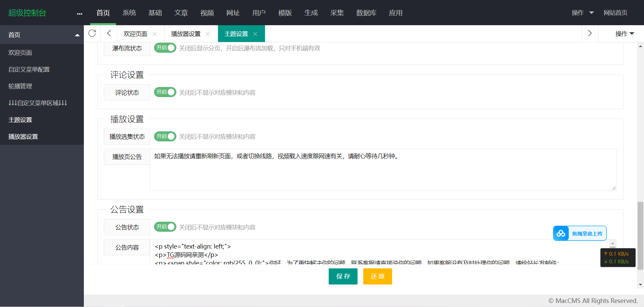Toggle the 公告状态 switch
The image size is (644, 307).
pyautogui.click(x=165, y=227)
